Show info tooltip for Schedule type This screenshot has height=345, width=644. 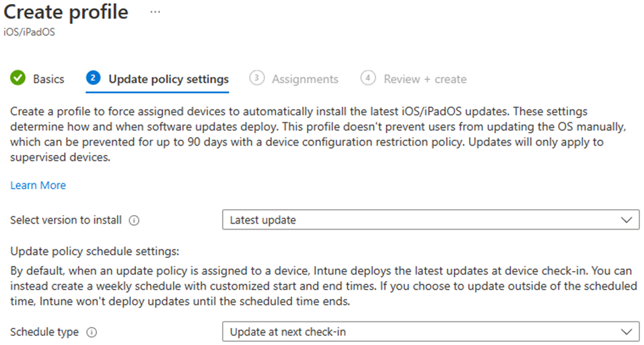click(92, 332)
